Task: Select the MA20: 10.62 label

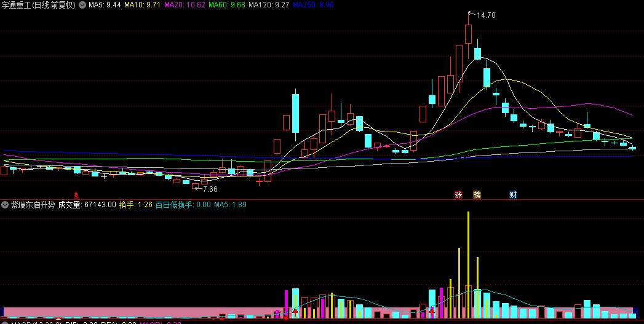Action: [185, 5]
